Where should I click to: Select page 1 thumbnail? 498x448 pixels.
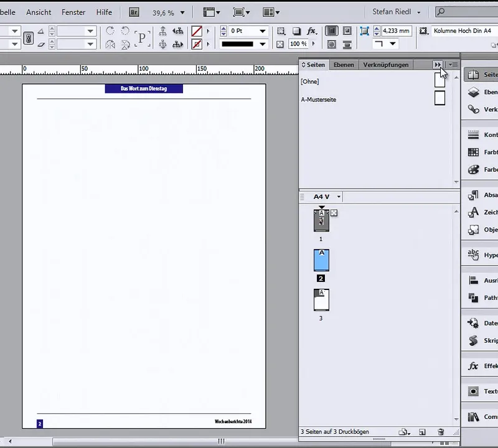(321, 220)
